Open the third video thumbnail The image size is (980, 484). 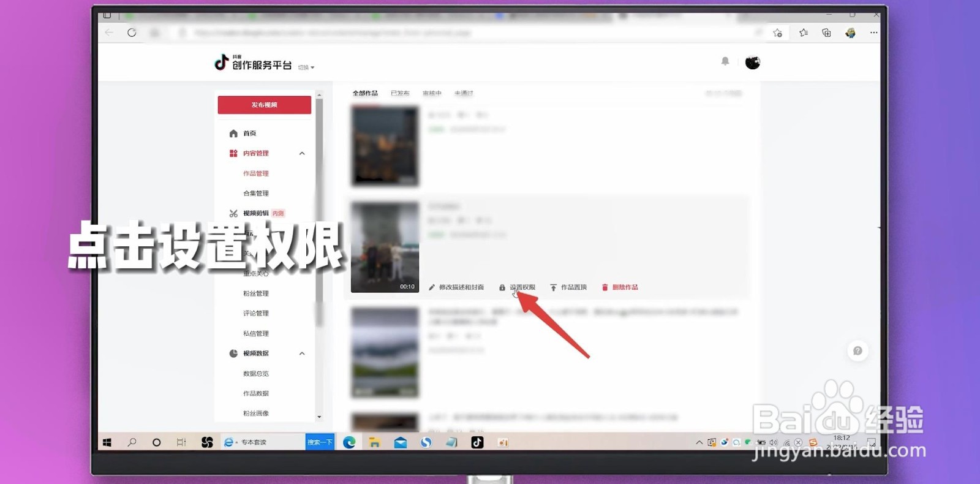click(x=385, y=352)
